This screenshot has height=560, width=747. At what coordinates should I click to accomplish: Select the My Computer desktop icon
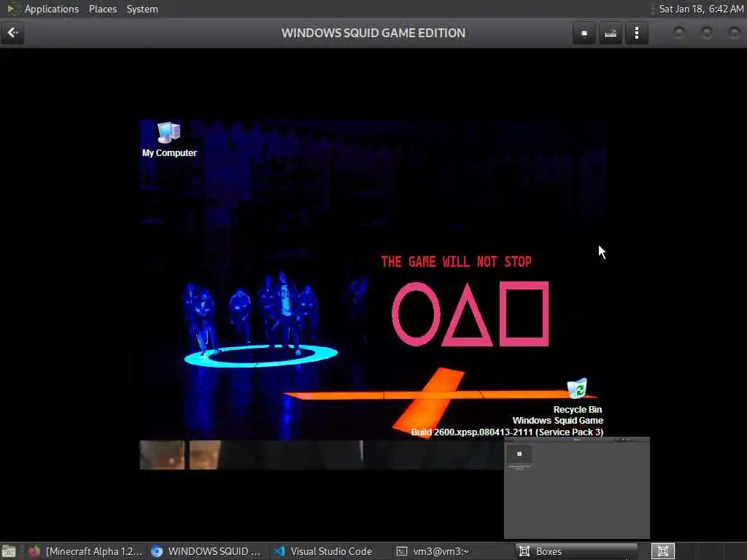click(x=169, y=139)
